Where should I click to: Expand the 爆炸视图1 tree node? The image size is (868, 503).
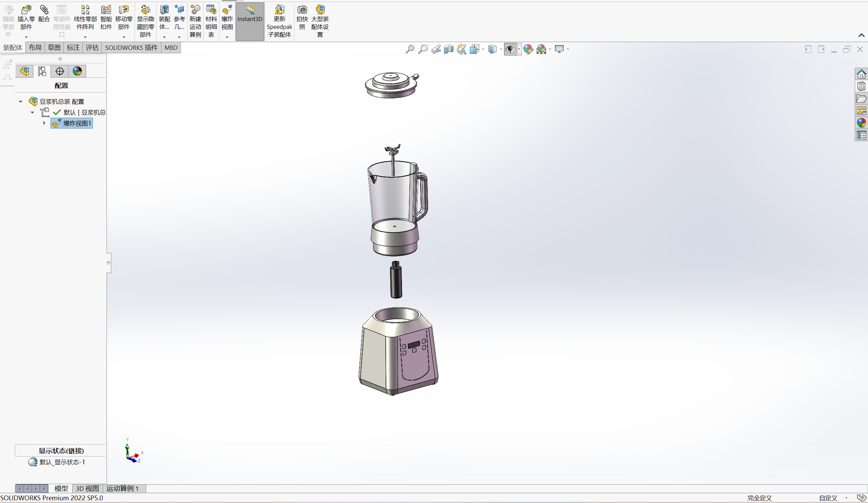click(x=44, y=123)
